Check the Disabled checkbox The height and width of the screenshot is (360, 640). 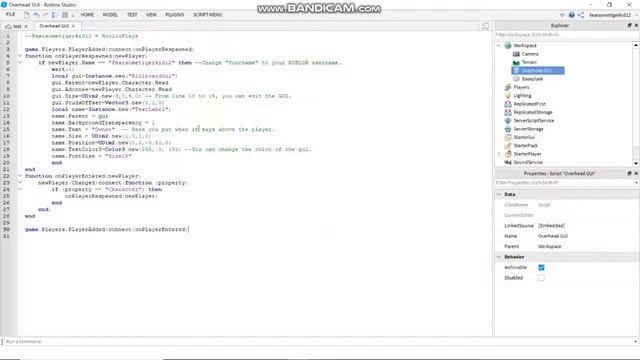(x=541, y=278)
